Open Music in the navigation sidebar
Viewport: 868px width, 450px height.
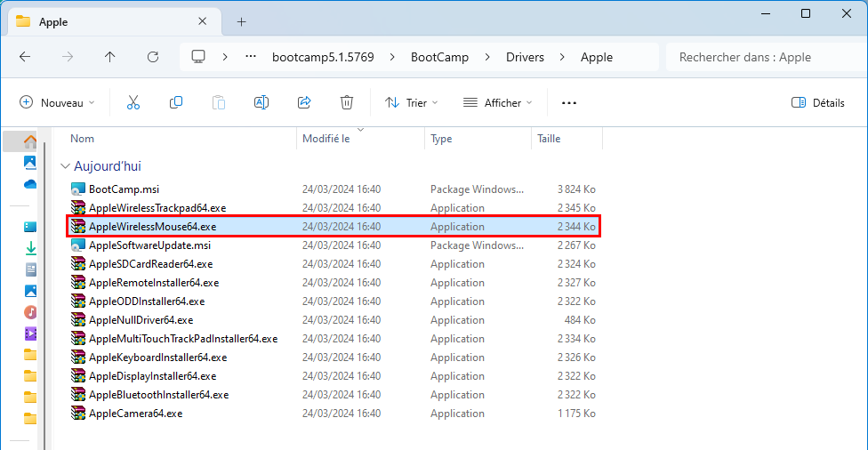tap(30, 312)
